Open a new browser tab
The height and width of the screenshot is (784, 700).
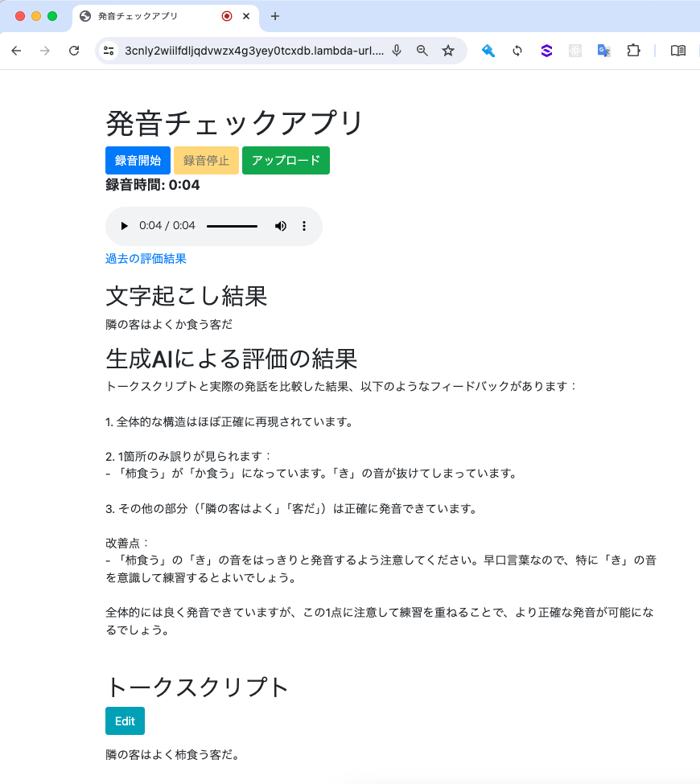[274, 16]
